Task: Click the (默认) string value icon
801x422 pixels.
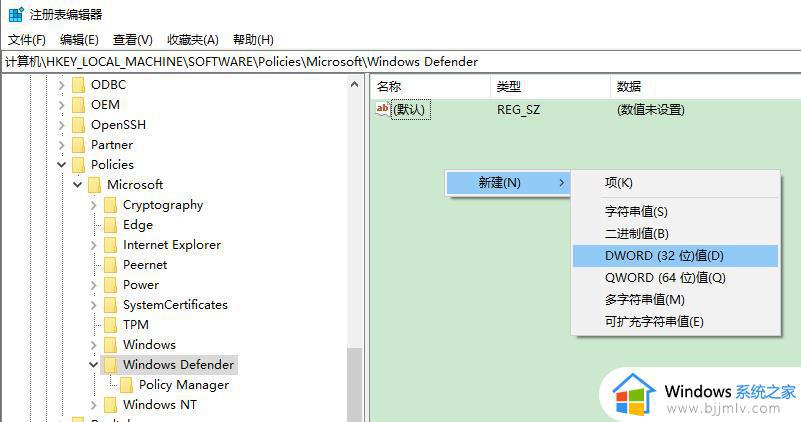Action: [383, 109]
